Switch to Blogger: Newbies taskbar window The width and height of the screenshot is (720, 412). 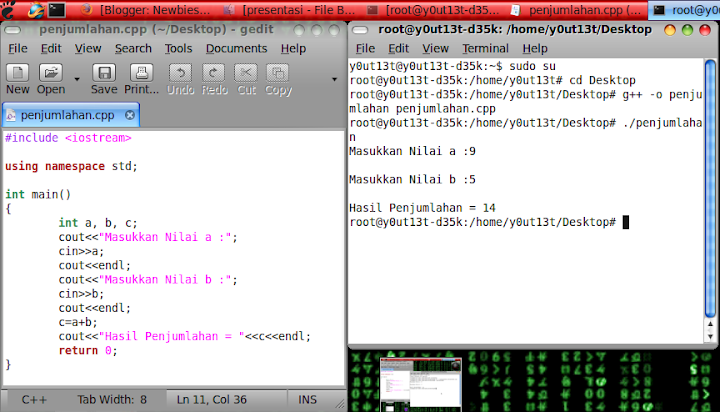tap(146, 10)
